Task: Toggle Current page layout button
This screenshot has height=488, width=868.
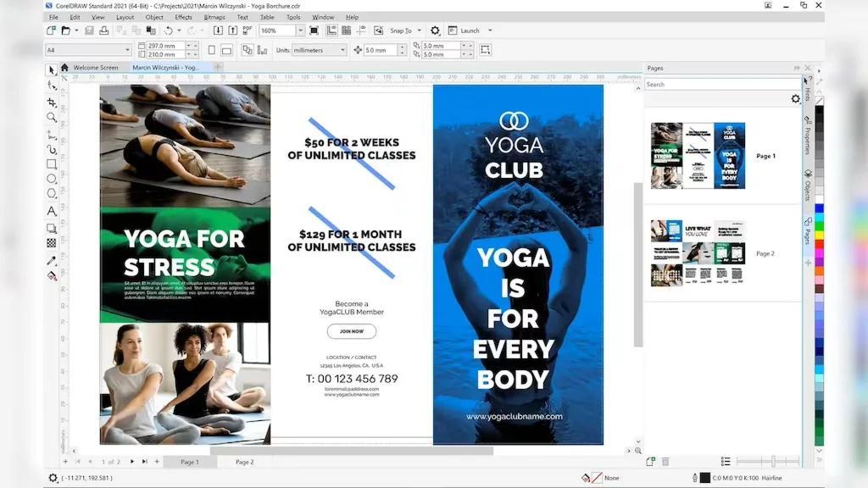Action: [263, 50]
